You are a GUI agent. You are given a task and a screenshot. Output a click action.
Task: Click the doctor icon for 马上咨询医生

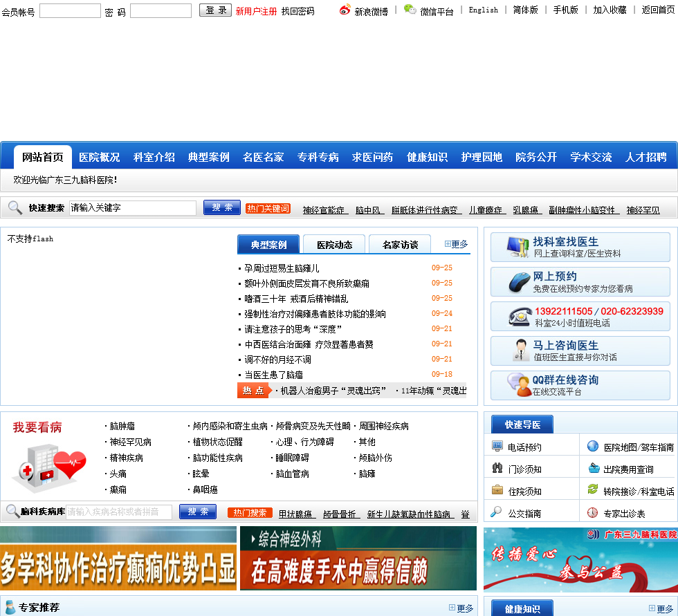520,351
